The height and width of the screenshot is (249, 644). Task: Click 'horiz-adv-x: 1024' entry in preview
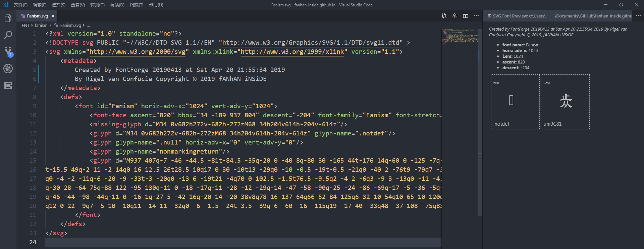tap(520, 51)
